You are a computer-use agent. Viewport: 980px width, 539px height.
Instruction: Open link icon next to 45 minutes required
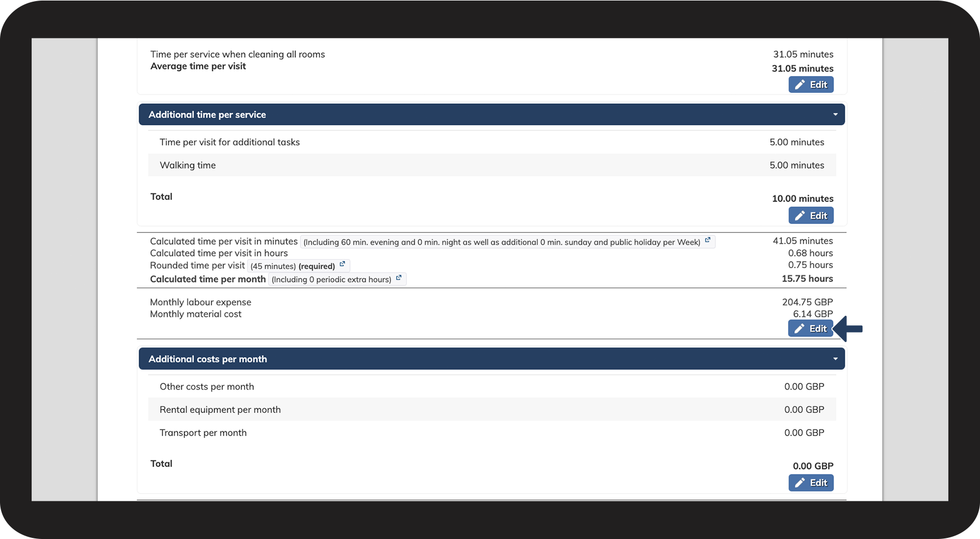(342, 264)
